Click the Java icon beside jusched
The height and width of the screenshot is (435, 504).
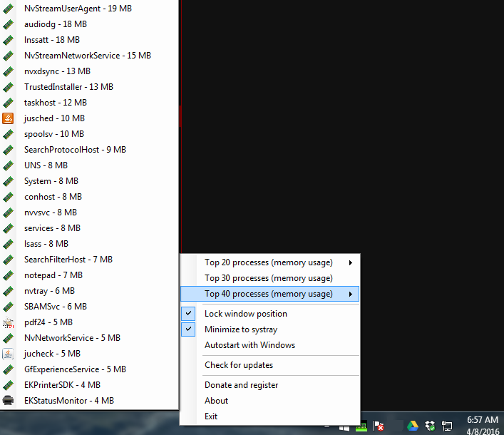pyautogui.click(x=8, y=118)
